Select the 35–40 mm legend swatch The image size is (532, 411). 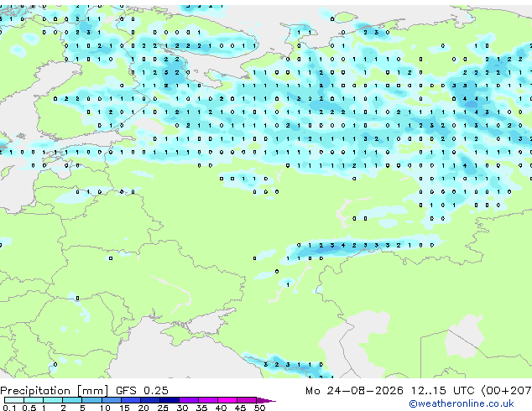[x=207, y=400]
